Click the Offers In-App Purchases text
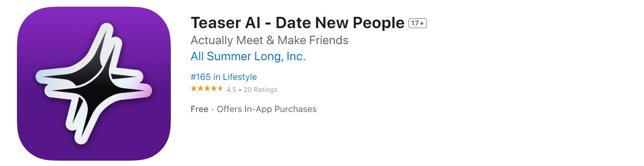This screenshot has width=644, height=166. pos(267,109)
